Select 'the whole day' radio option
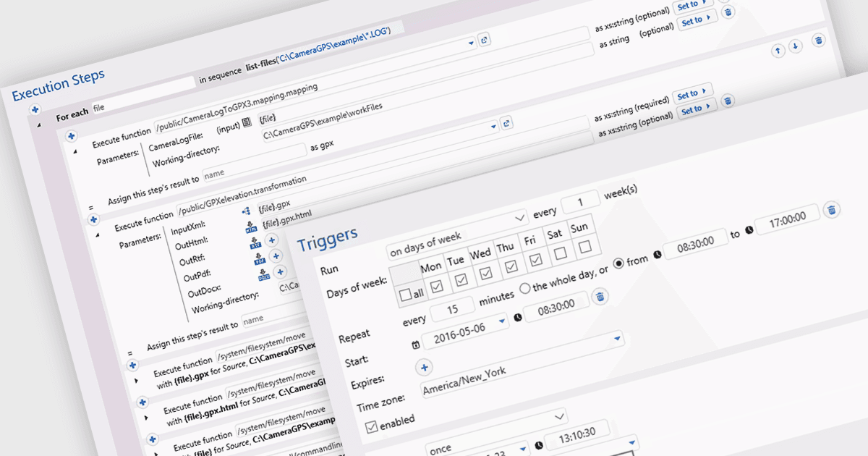The height and width of the screenshot is (456, 868). point(524,288)
